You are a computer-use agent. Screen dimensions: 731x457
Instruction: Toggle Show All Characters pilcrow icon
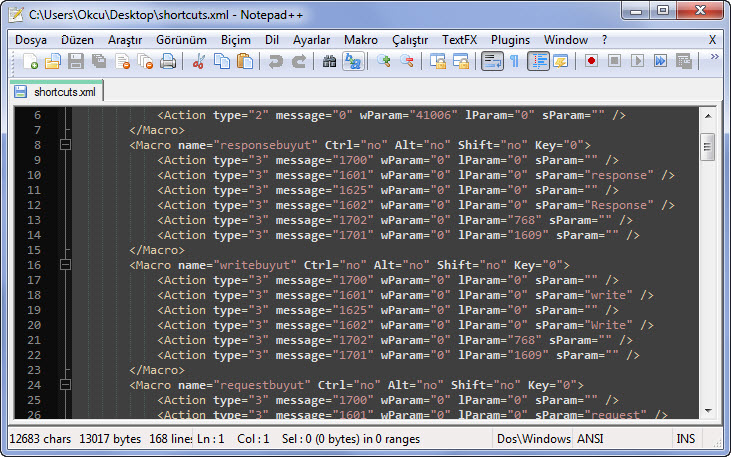tap(515, 61)
